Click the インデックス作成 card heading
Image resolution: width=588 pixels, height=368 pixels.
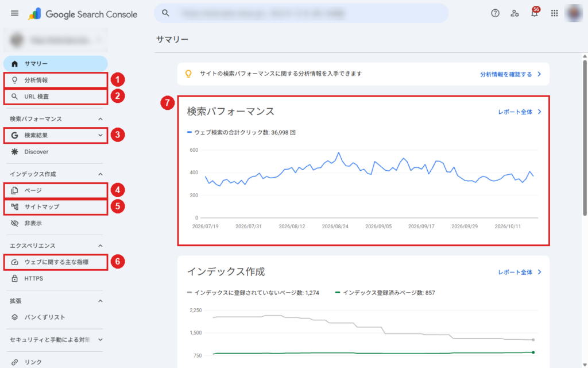point(226,271)
